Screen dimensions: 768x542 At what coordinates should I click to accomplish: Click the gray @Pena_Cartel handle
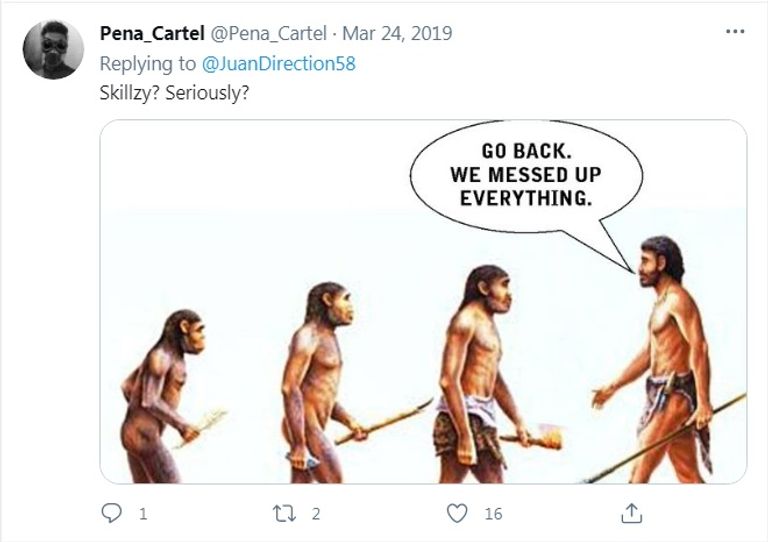[x=270, y=33]
